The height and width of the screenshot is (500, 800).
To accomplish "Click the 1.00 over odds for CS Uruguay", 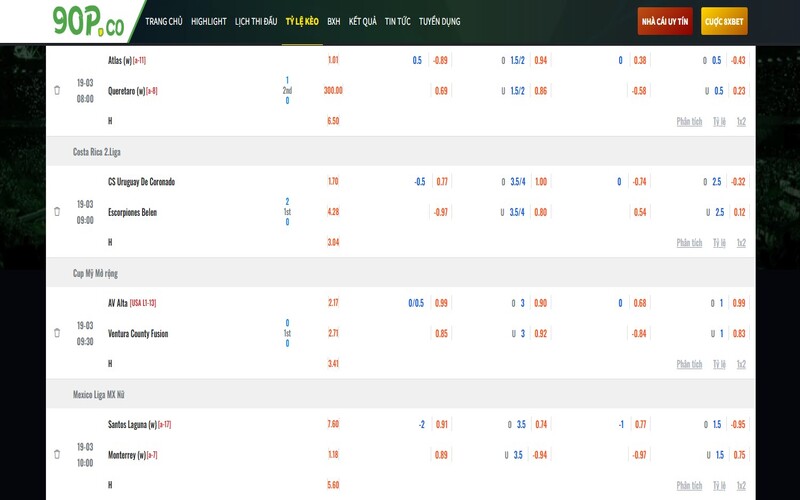I will 541,182.
